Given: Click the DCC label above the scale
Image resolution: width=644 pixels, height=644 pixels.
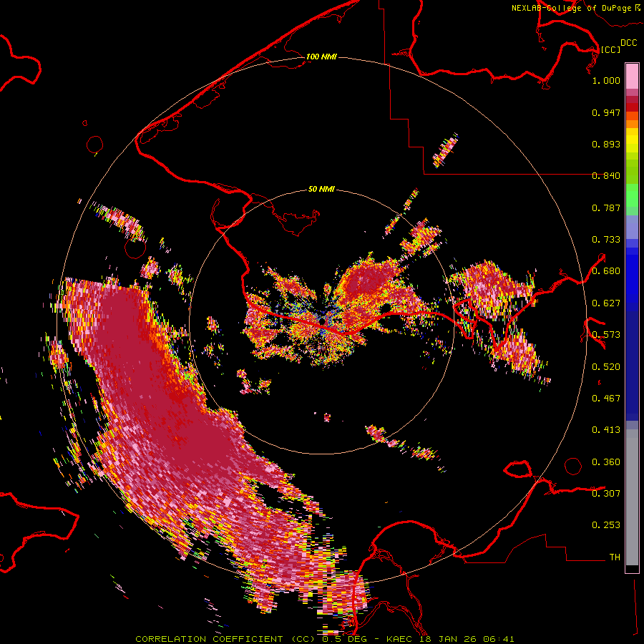Looking at the screenshot, I should (628, 43).
